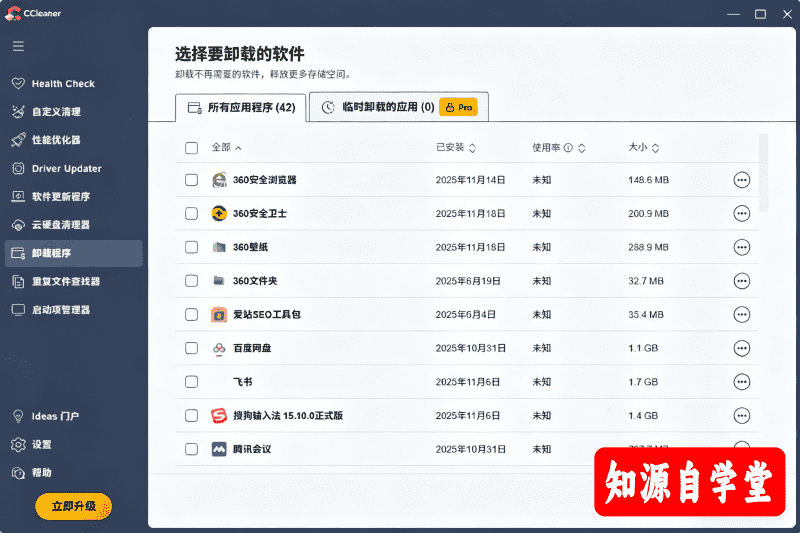Click the 360壁纸 app icon
The width and height of the screenshot is (800, 533).
219,247
